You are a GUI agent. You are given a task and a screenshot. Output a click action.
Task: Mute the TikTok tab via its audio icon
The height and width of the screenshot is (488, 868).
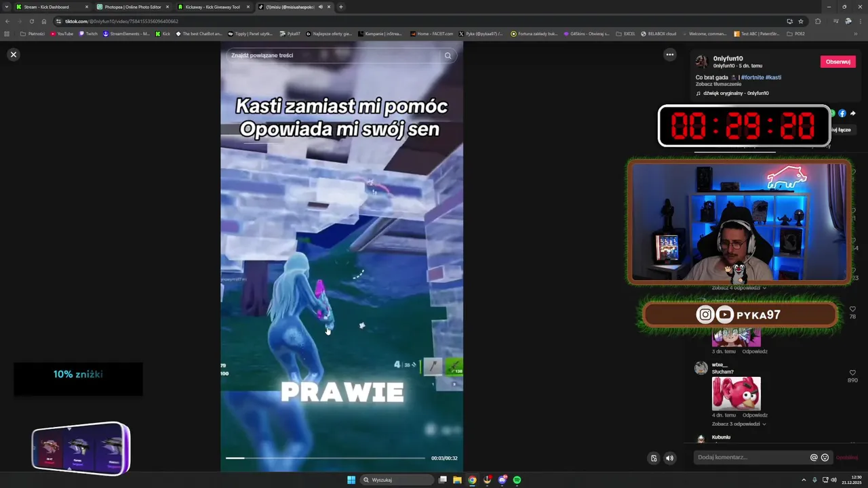point(320,7)
